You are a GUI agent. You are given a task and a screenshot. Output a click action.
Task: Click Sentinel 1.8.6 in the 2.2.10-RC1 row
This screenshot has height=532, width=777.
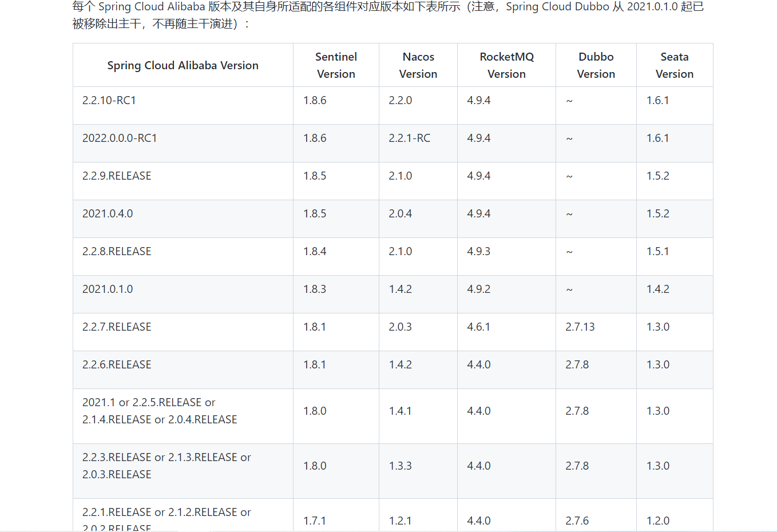pyautogui.click(x=314, y=100)
